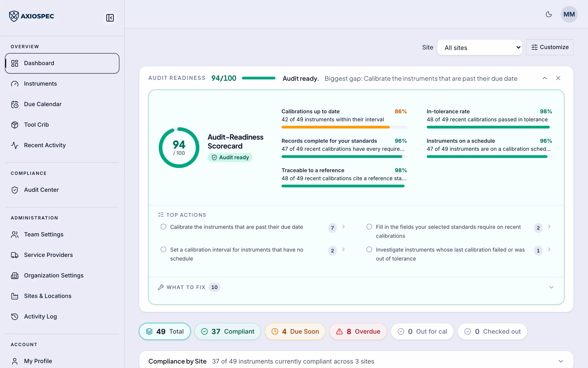Click the Organization Settings building icon
588x368 pixels.
15,275
